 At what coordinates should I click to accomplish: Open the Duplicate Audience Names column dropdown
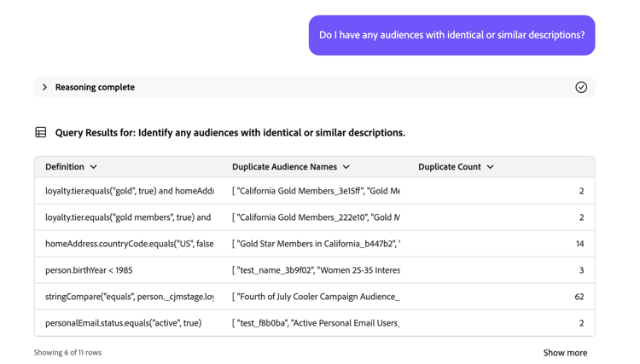click(346, 167)
